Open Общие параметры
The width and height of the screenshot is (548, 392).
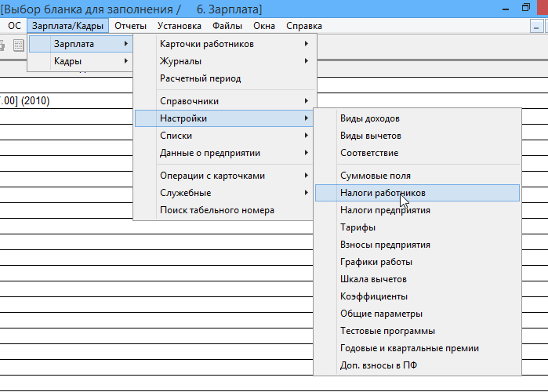pyautogui.click(x=417, y=314)
